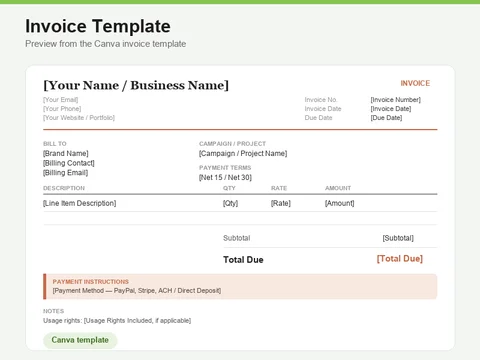The width and height of the screenshot is (480, 360).
Task: Select the 'Usage rights:' notes line
Action: 117,321
